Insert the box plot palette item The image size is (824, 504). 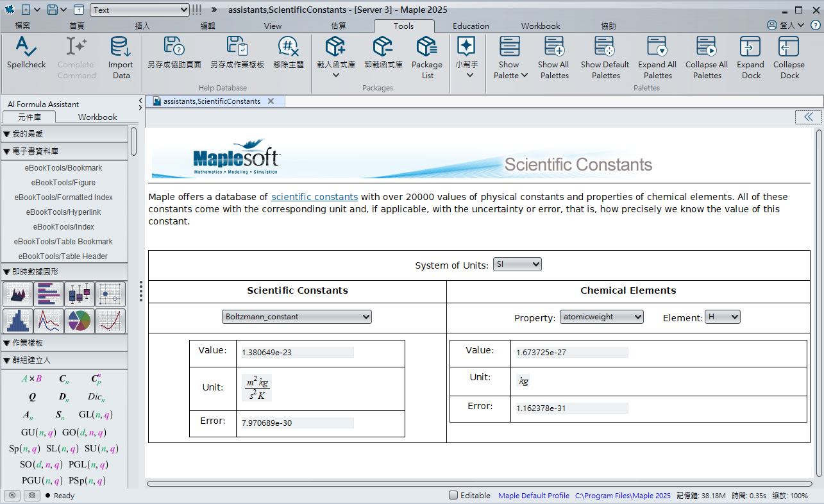(x=80, y=294)
